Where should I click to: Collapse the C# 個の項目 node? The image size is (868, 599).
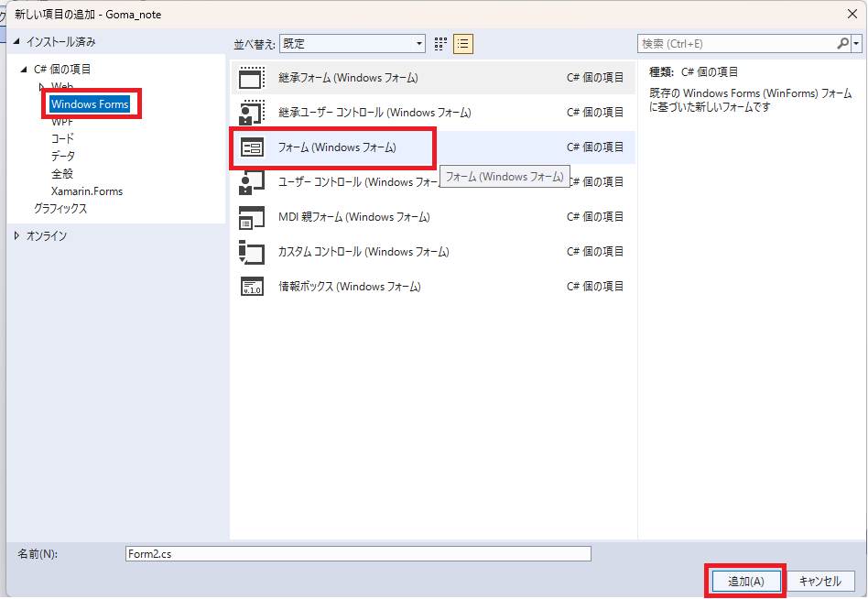[x=24, y=70]
